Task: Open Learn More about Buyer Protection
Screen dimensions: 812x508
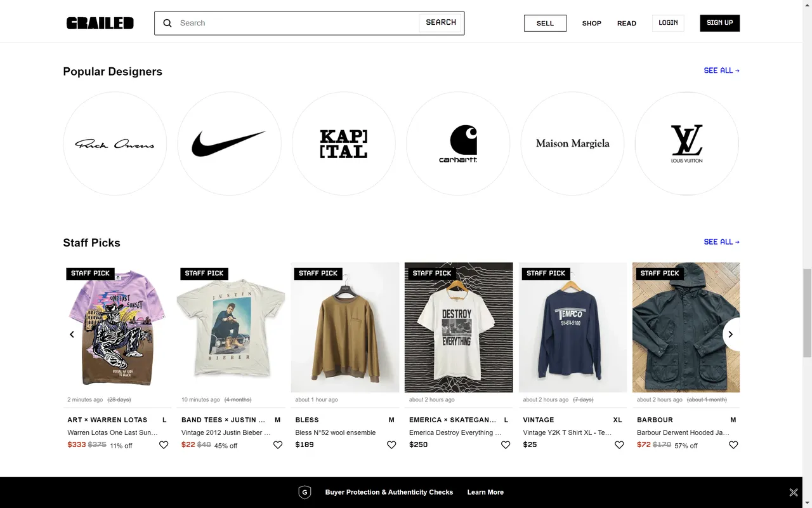Action: pyautogui.click(x=485, y=492)
